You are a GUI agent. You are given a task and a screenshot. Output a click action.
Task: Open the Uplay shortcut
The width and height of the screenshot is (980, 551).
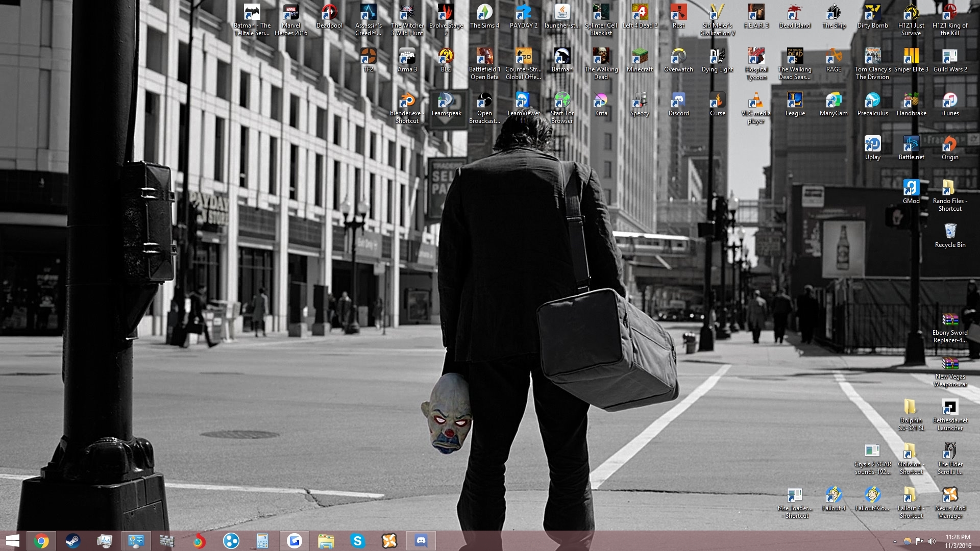click(872, 148)
